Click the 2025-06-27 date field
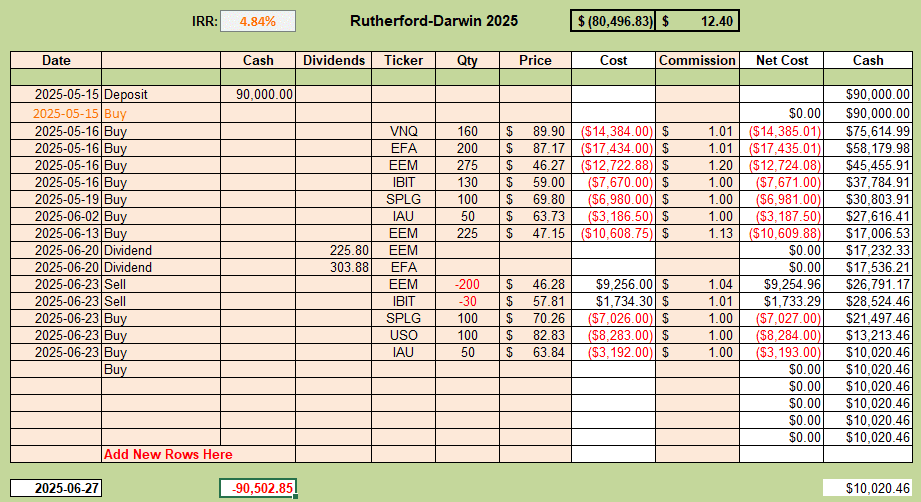Screen dimensions: 921x502 pos(56,488)
